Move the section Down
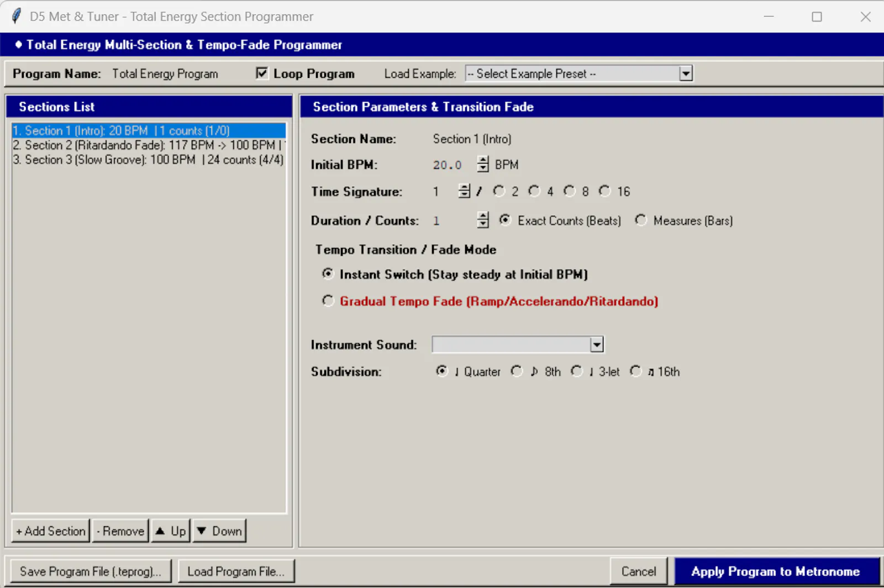 (219, 531)
